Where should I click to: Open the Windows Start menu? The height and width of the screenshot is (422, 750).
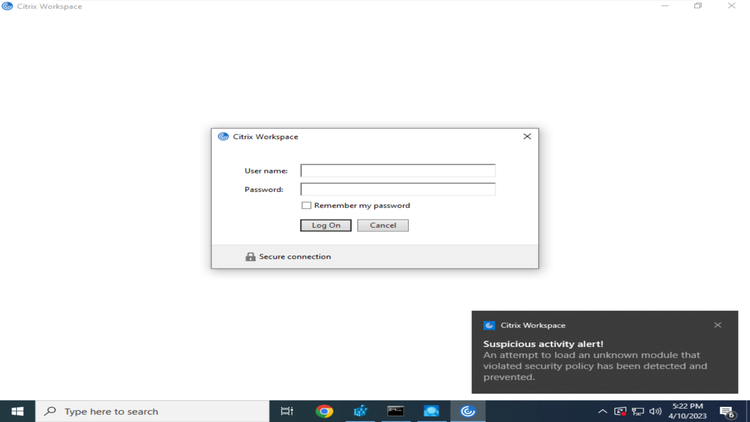coord(17,411)
